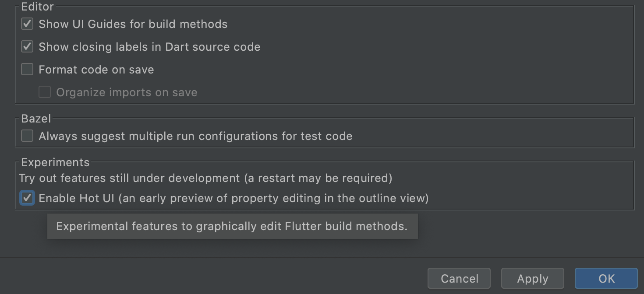
Task: Click the Cancel button
Action: pos(459,278)
